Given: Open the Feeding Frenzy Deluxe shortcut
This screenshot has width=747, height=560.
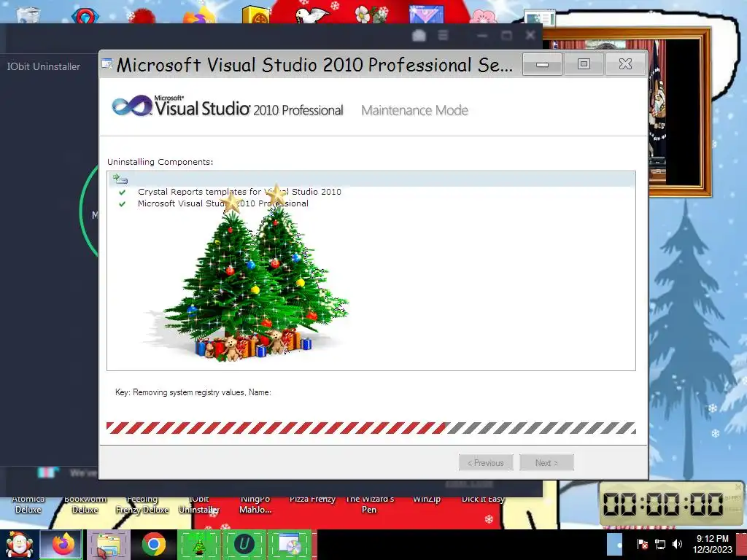Looking at the screenshot, I should pos(142,505).
